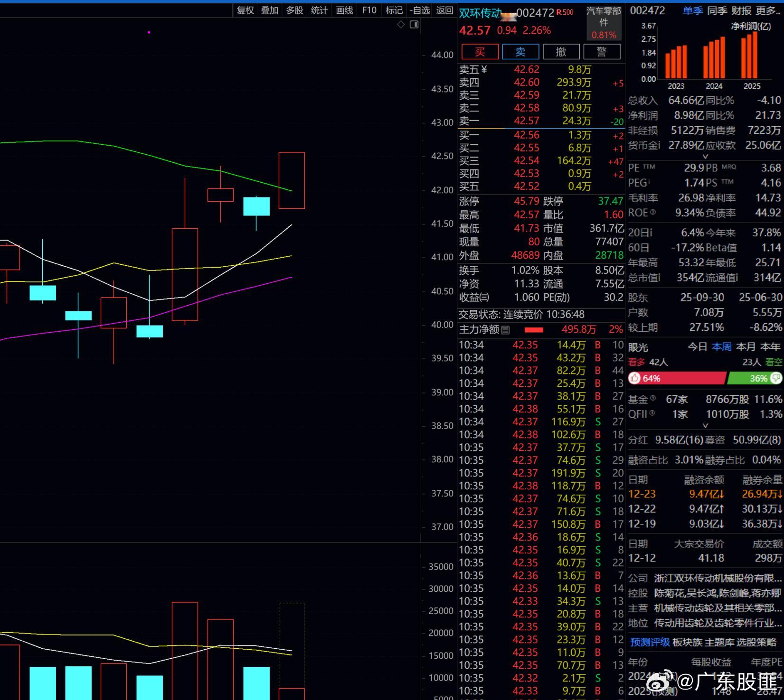Click the R500 badge next to stock code
Screen dimensions: 784x700
pyautogui.click(x=565, y=13)
